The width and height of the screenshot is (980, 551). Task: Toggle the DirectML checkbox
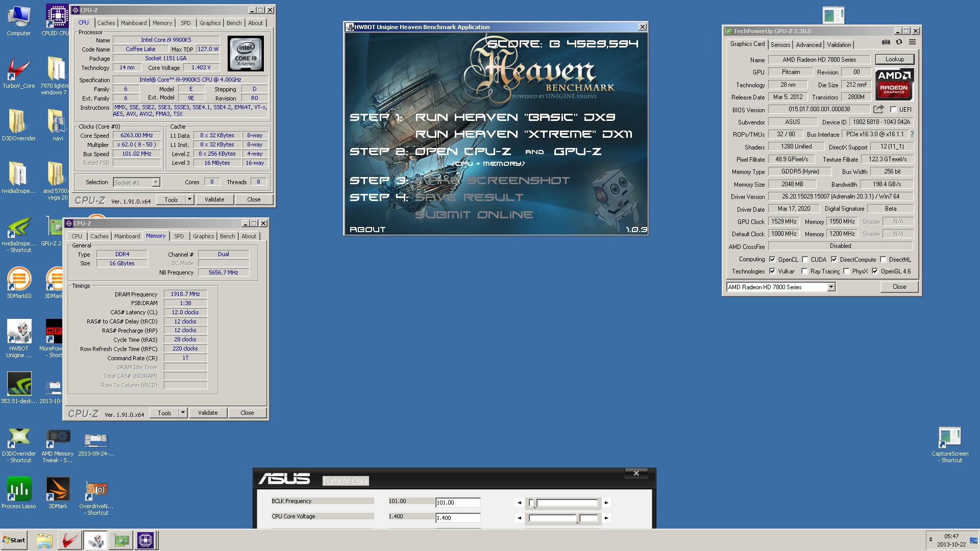coord(883,259)
